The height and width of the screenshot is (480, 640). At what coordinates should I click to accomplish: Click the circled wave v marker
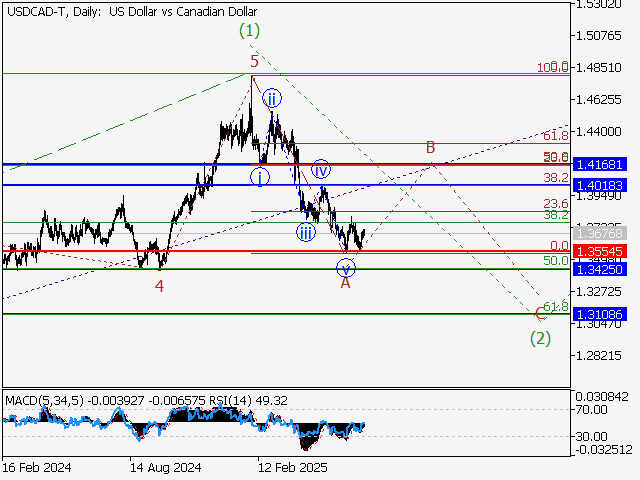[x=345, y=267]
